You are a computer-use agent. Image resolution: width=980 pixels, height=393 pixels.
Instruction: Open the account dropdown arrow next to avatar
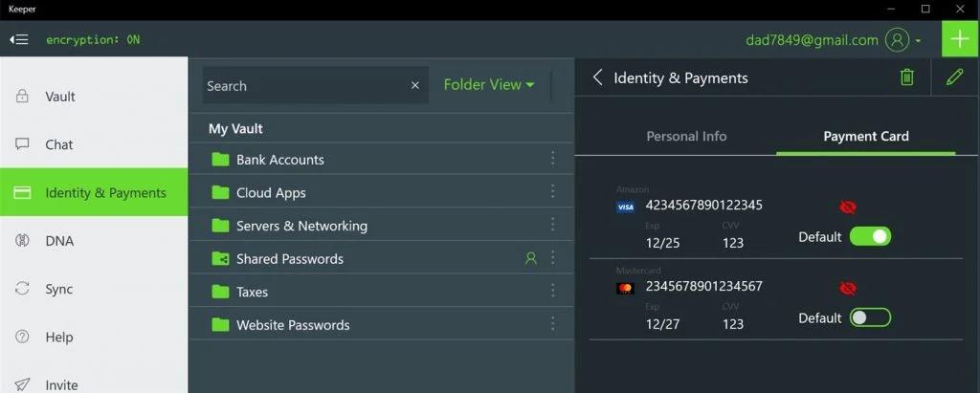point(918,41)
